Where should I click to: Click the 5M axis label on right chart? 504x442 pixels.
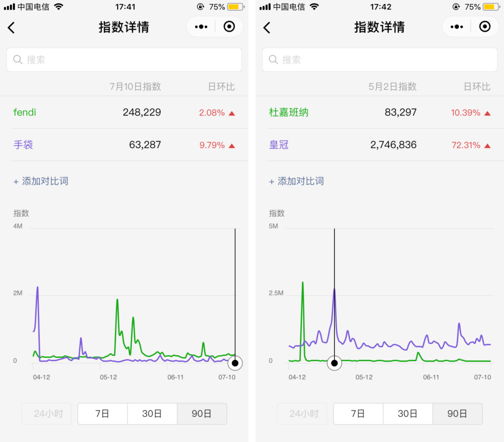click(x=273, y=226)
